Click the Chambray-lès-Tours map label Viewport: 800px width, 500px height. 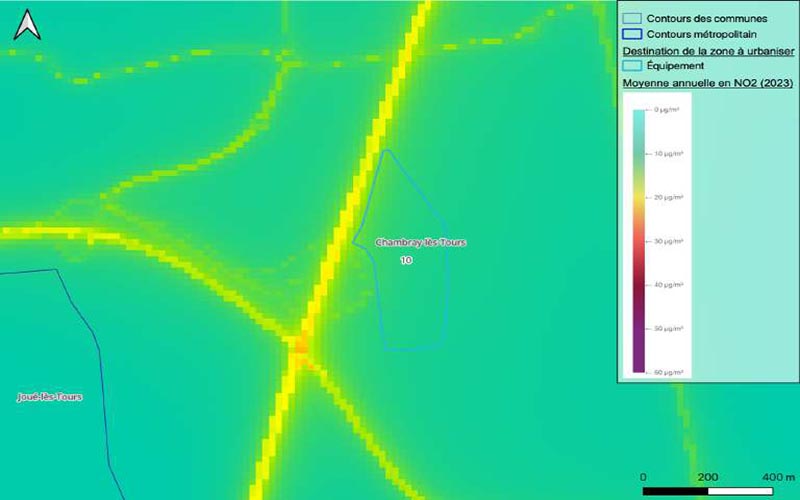(420, 242)
